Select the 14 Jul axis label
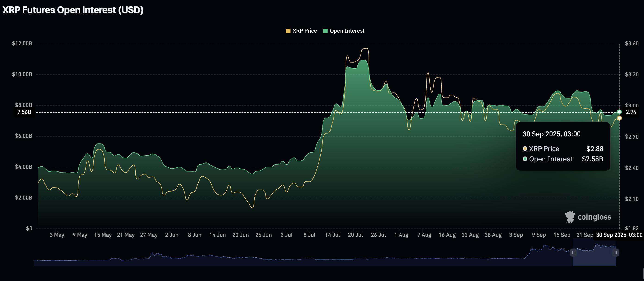 (334, 235)
